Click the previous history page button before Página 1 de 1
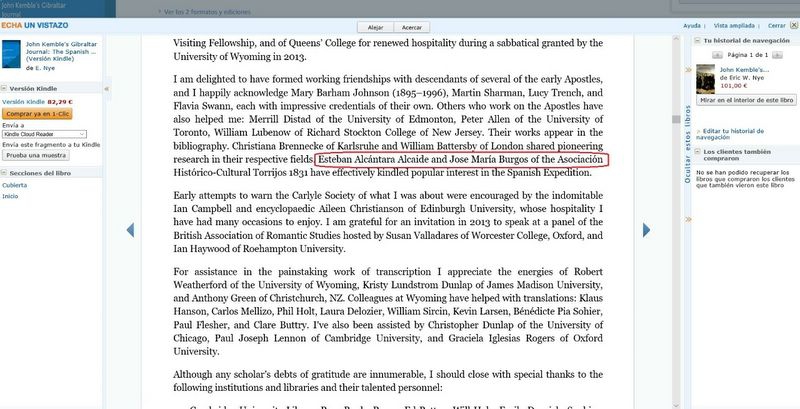The height and width of the screenshot is (409, 800). pyautogui.click(x=717, y=55)
